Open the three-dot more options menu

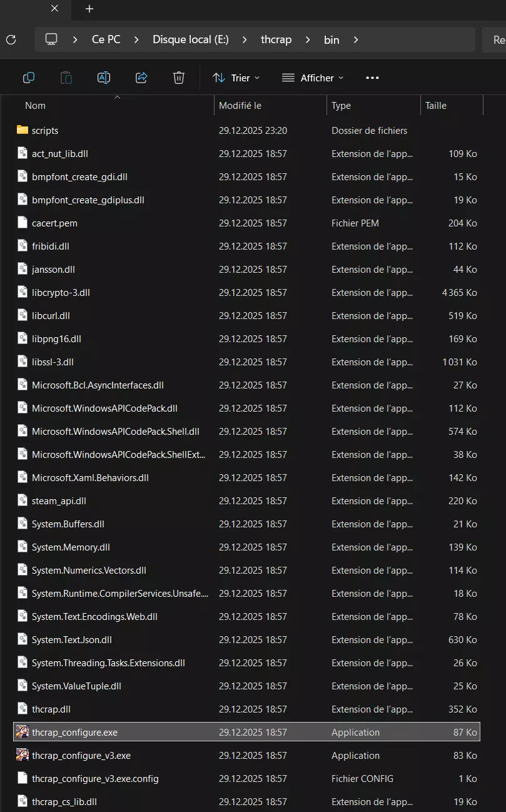click(x=373, y=78)
